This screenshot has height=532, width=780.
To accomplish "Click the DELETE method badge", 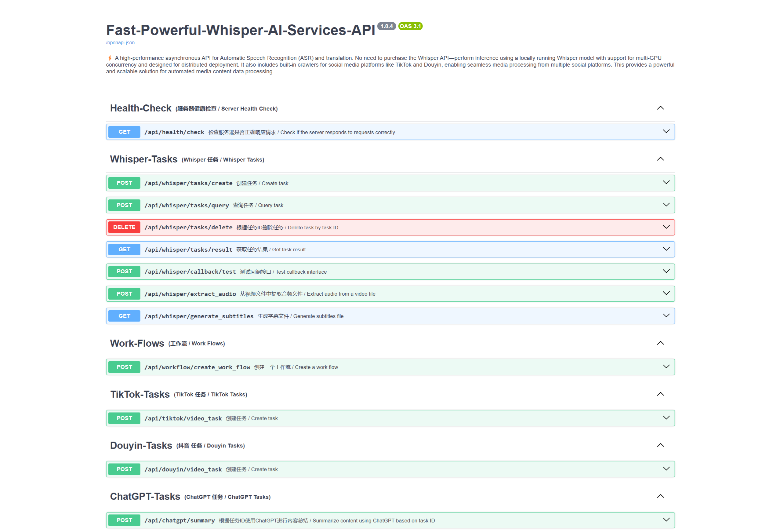I will click(x=124, y=227).
